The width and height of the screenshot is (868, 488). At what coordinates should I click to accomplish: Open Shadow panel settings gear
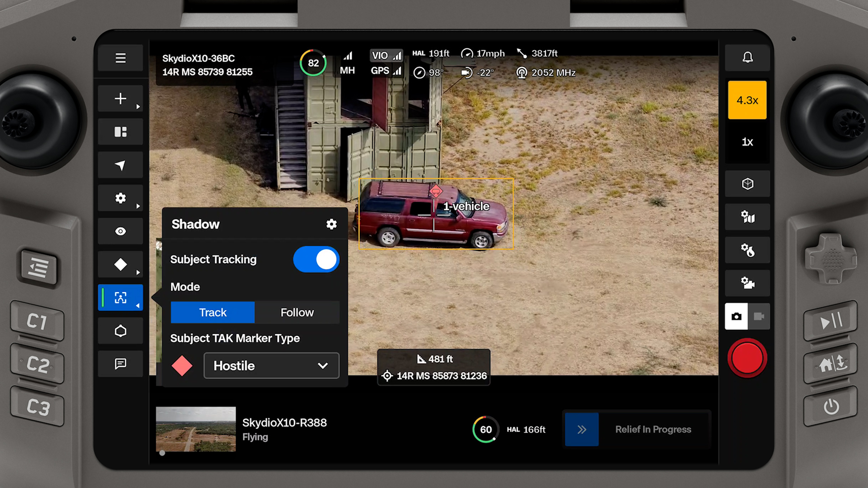(x=332, y=224)
